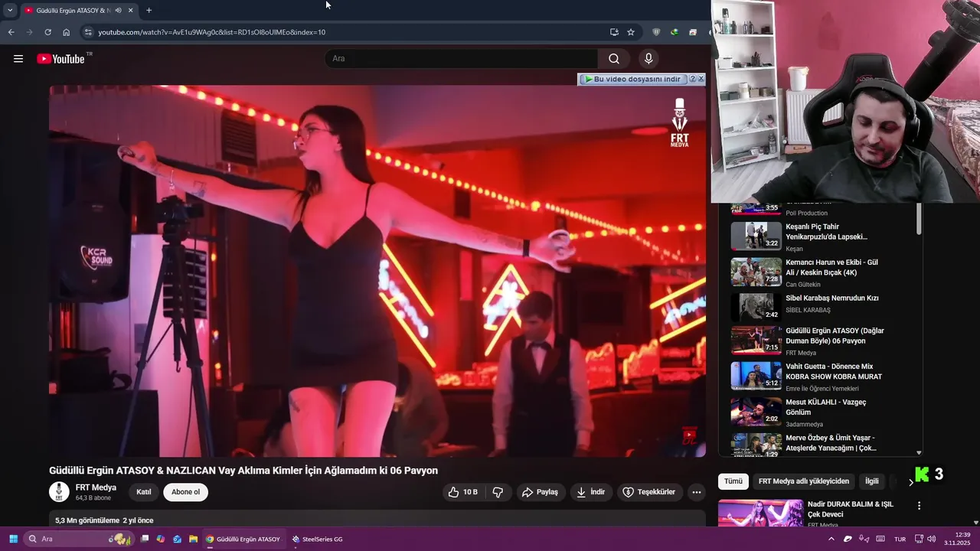Open Outlook from the taskbar
The width and height of the screenshot is (980, 551).
point(177,539)
